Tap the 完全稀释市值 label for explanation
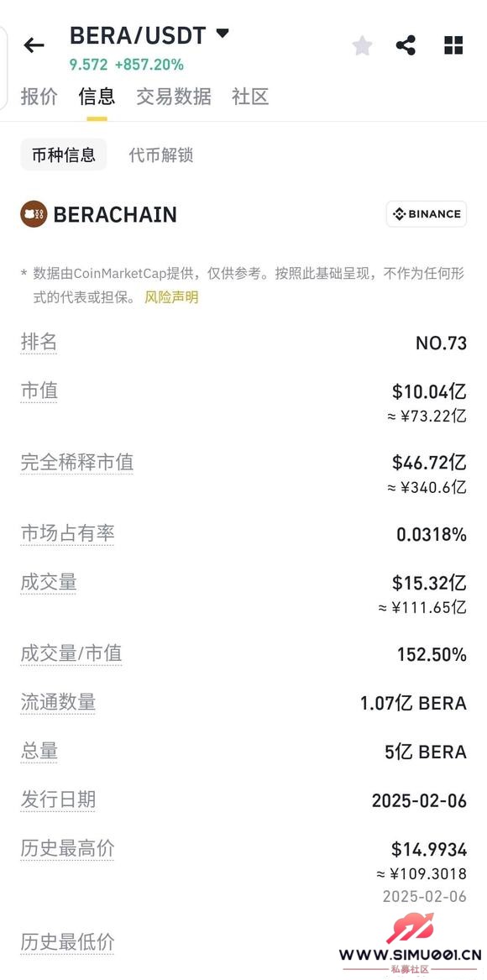Image resolution: width=487 pixels, height=980 pixels. coord(77,463)
